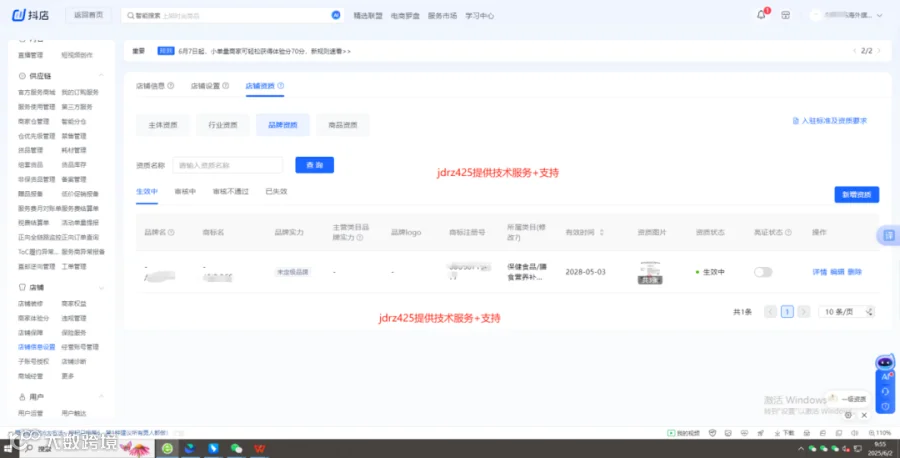The image size is (900, 458).
Task: Click 编辑 for the brand row
Action: tap(837, 272)
